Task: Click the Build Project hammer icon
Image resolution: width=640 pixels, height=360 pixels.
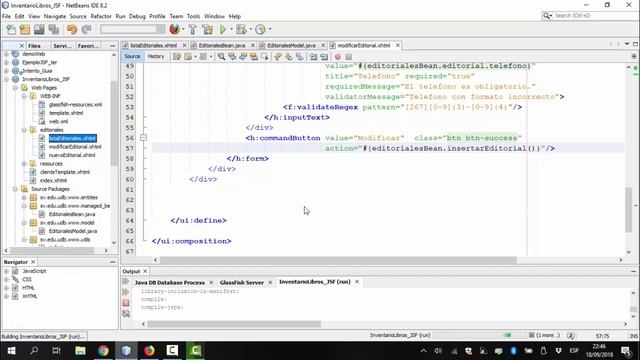Action: pyautogui.click(x=193, y=29)
